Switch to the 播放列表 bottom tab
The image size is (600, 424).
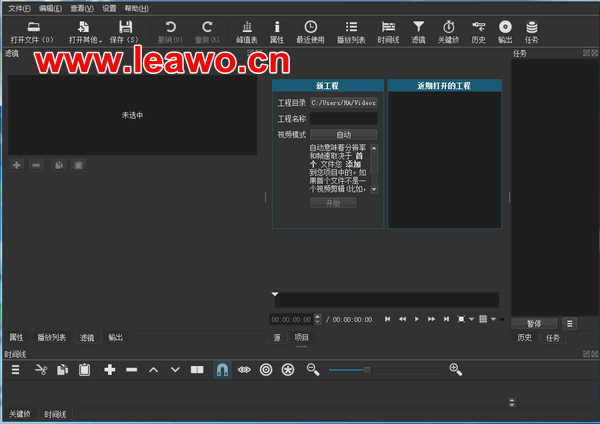click(x=52, y=338)
